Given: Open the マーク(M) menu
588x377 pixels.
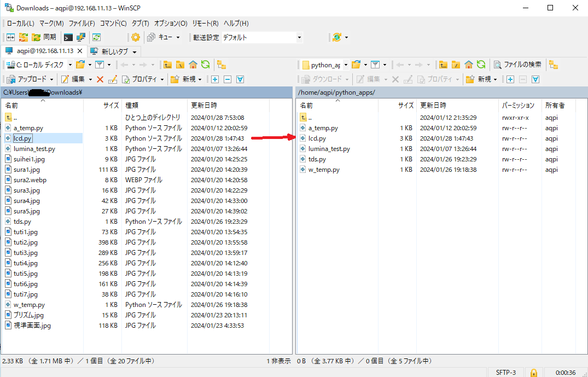Looking at the screenshot, I should (51, 24).
